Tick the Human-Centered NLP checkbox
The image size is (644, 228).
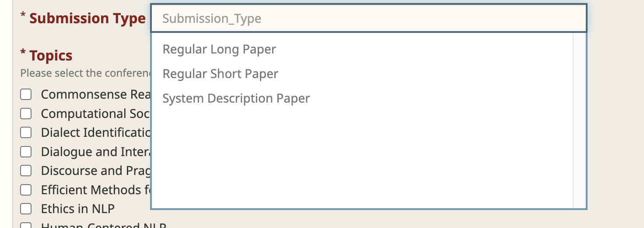click(x=26, y=225)
